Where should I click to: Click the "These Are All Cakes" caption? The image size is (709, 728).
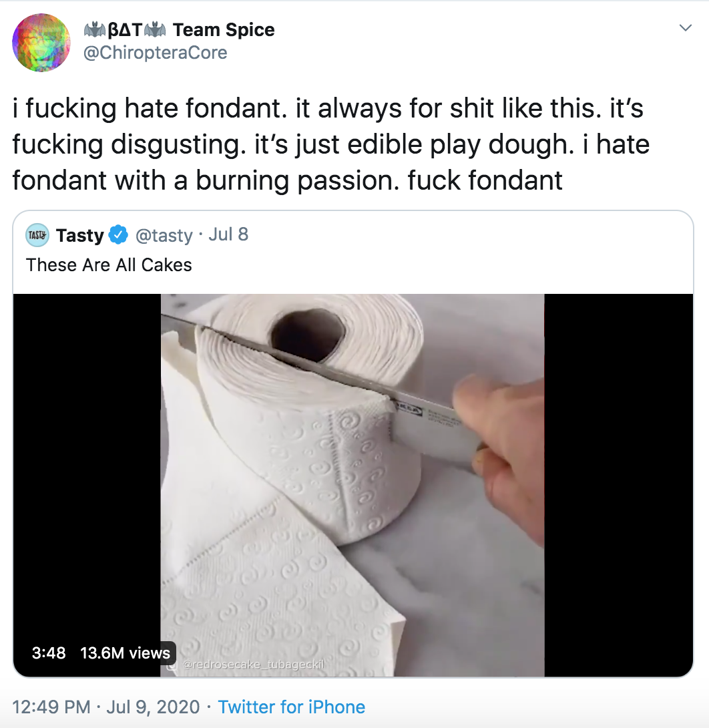109,265
